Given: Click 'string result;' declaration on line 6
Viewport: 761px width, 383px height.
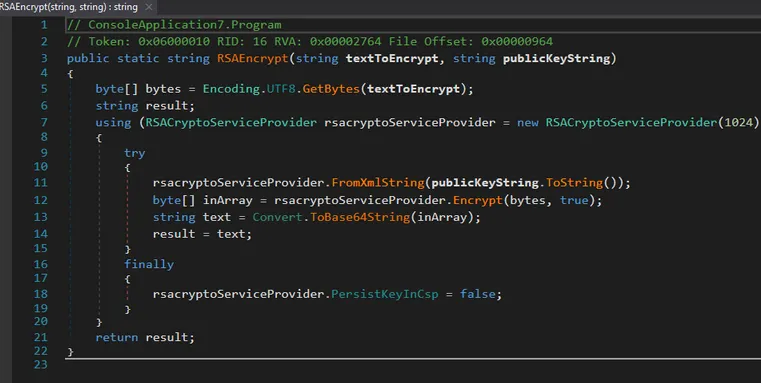Looking at the screenshot, I should 145,105.
